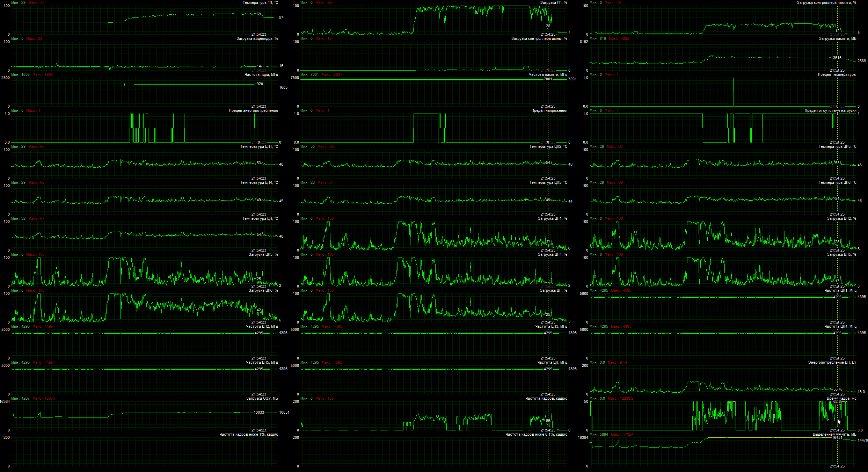Select the 62.6 marker value on frame time graph
This screenshot has height=472, width=868.
(837, 401)
